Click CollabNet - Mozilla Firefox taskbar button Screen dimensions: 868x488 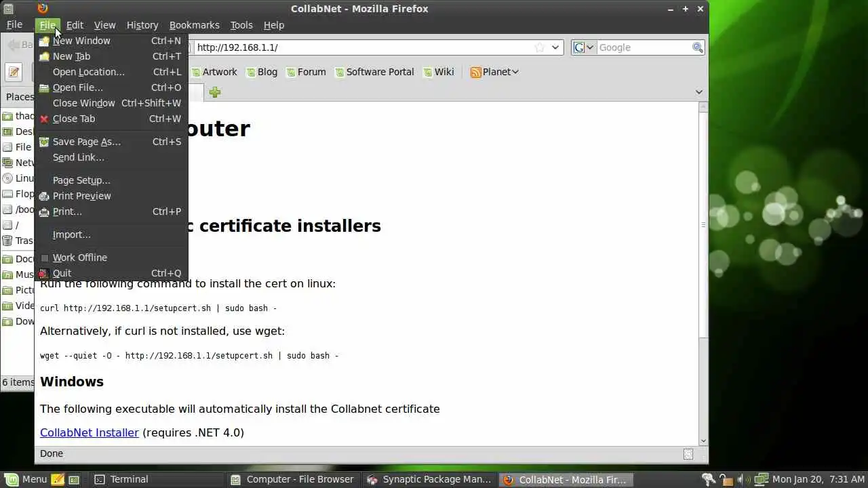566,479
